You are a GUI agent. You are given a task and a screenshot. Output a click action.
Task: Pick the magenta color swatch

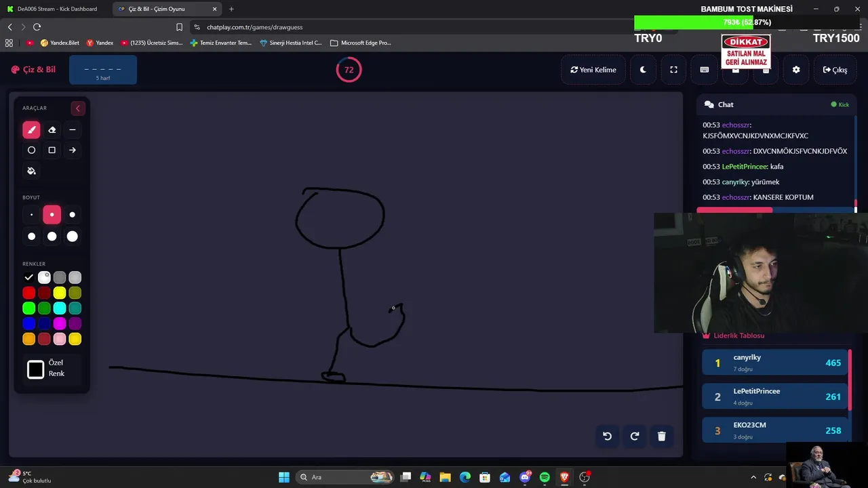[60, 323]
